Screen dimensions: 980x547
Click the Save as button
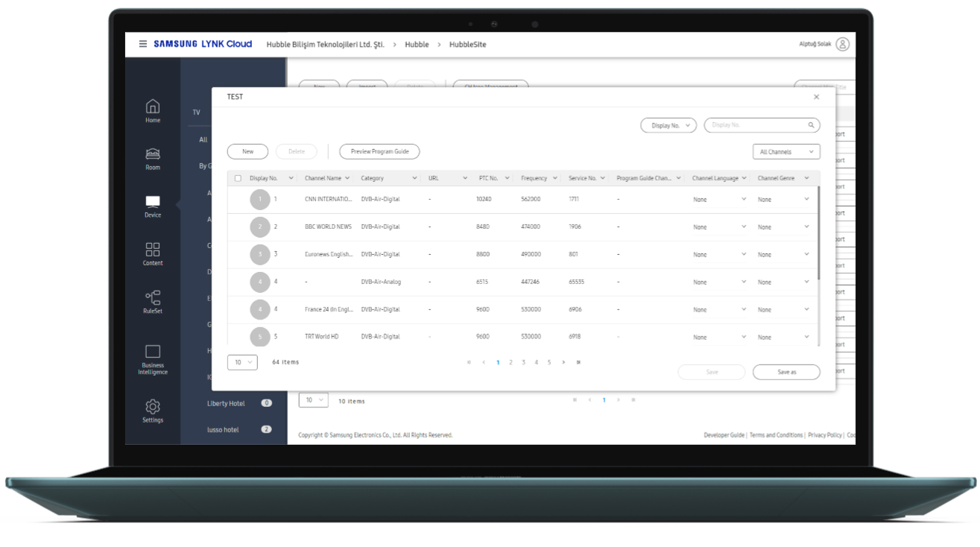click(x=786, y=372)
